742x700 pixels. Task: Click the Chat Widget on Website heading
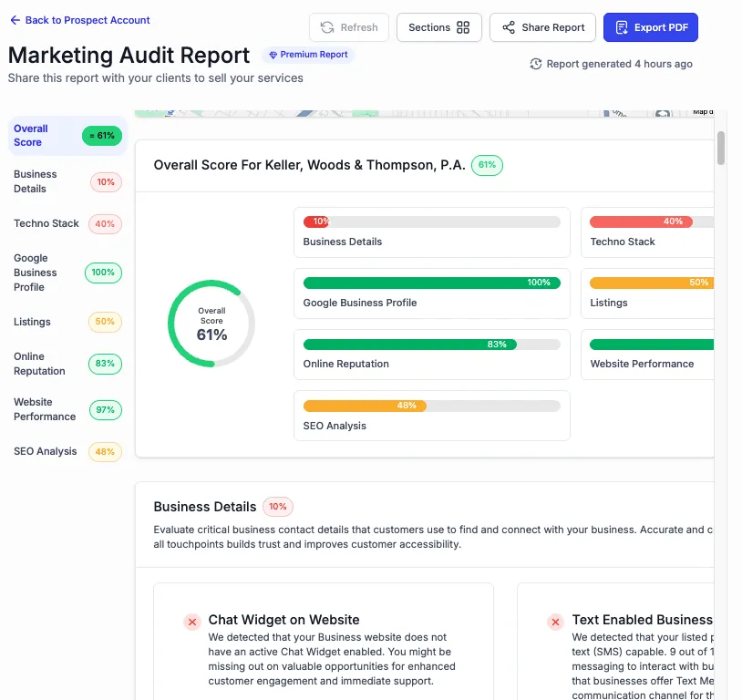pos(283,620)
